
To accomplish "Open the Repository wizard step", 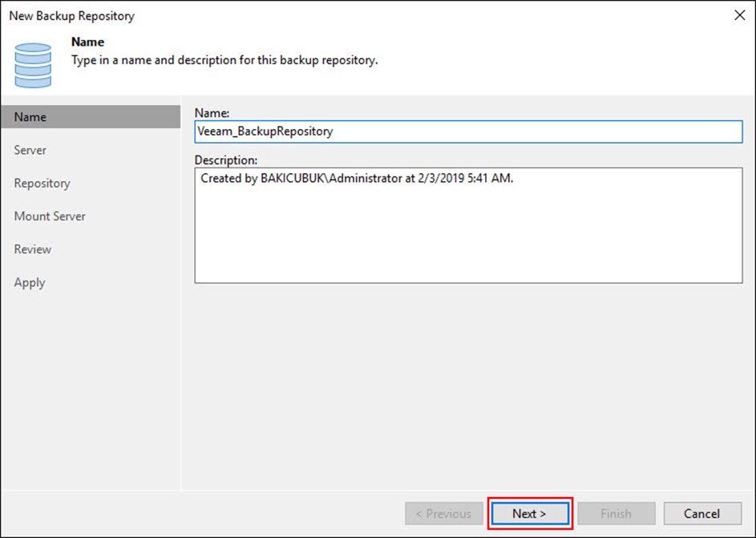I will tap(42, 183).
